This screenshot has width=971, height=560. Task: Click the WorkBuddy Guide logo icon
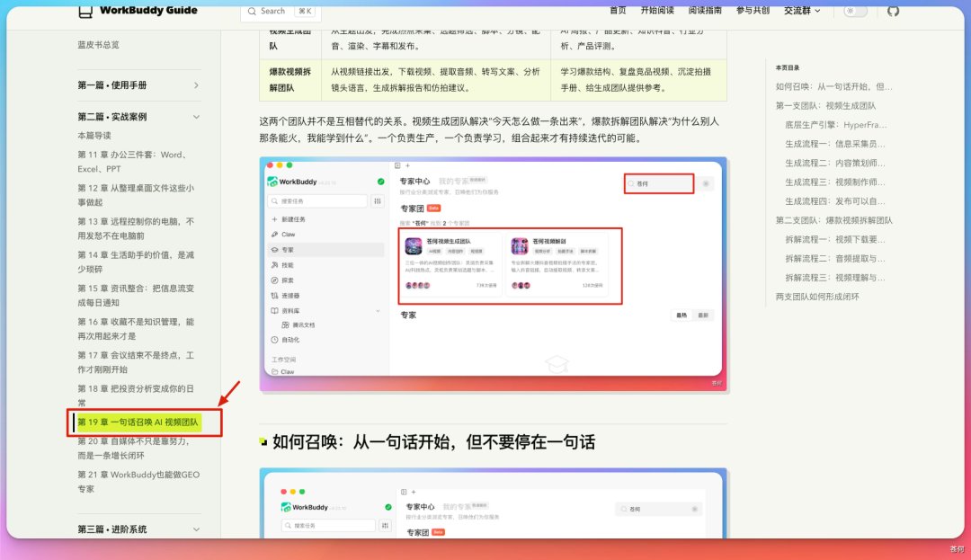[85, 11]
